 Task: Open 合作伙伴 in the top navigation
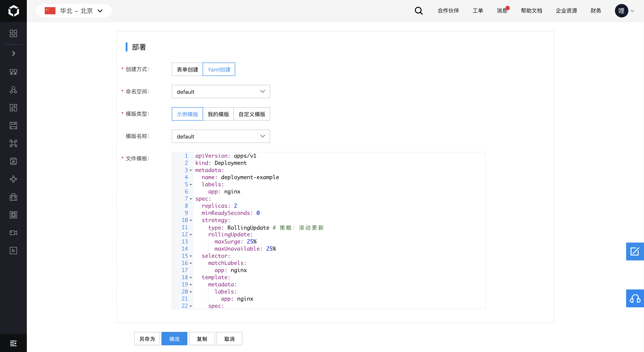[x=448, y=11]
